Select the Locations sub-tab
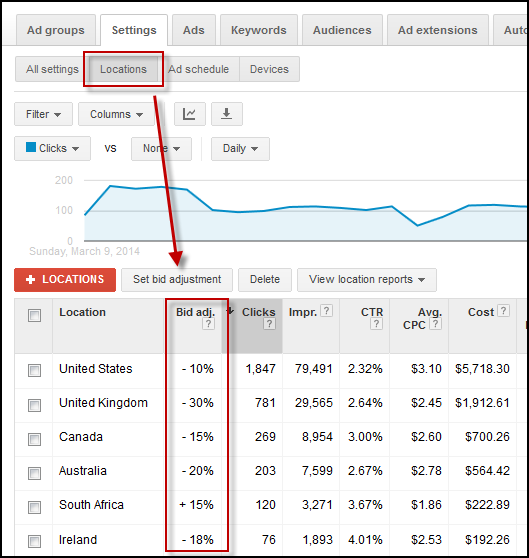 [x=123, y=69]
